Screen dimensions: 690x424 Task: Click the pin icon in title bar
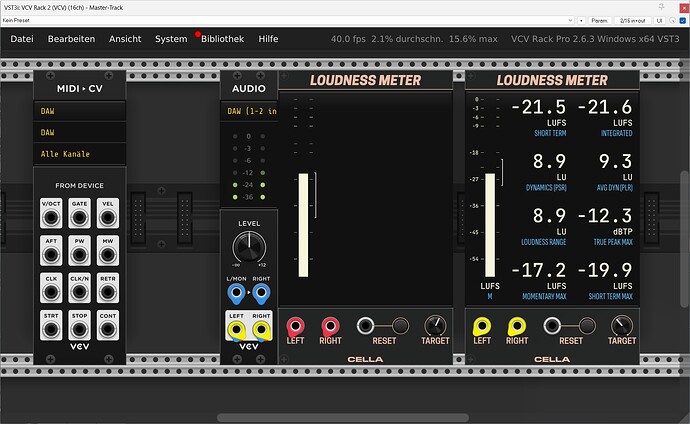[661, 7]
